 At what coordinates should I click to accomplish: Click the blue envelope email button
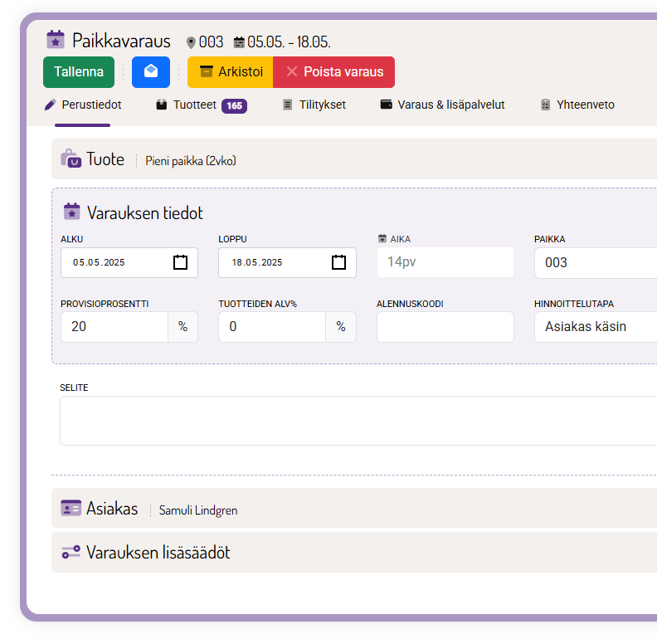tap(150, 72)
